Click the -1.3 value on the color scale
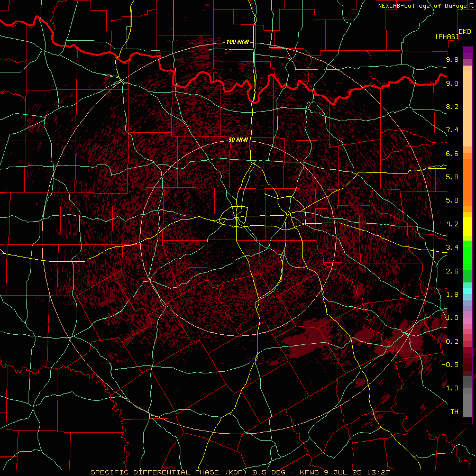Screen dimensions: 476x476 (450, 388)
